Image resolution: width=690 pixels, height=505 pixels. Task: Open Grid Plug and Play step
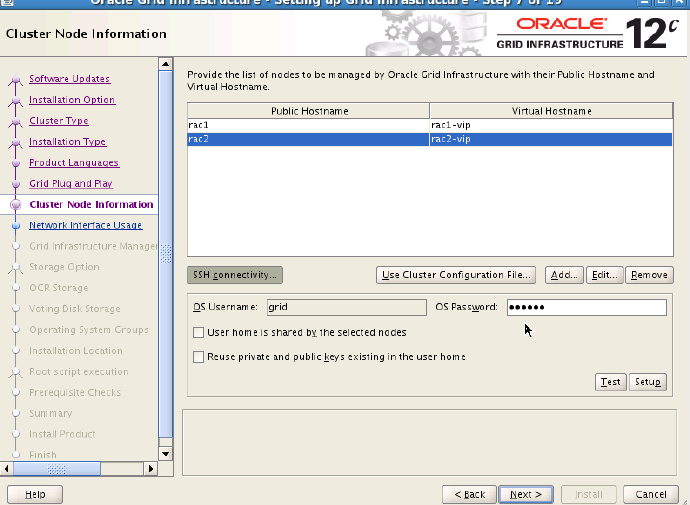click(71, 183)
